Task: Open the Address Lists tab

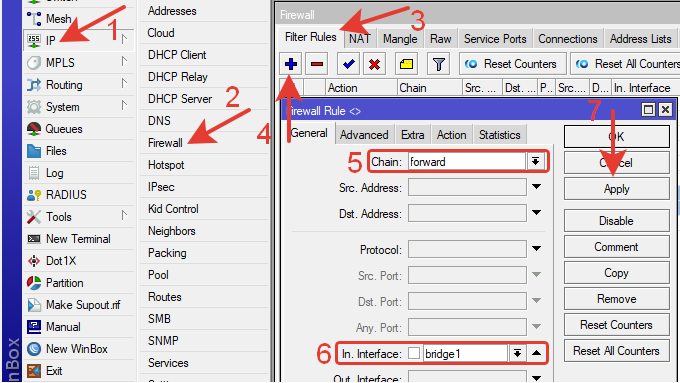Action: tap(641, 39)
